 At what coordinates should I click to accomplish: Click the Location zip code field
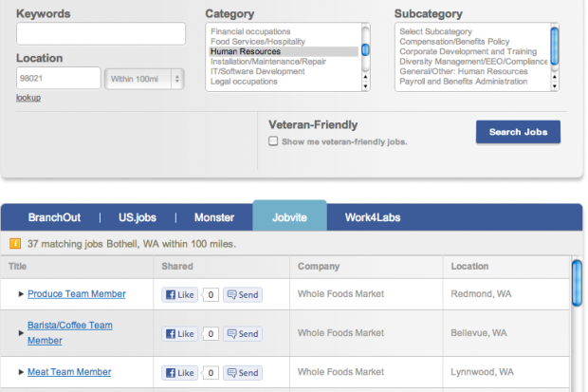(59, 78)
